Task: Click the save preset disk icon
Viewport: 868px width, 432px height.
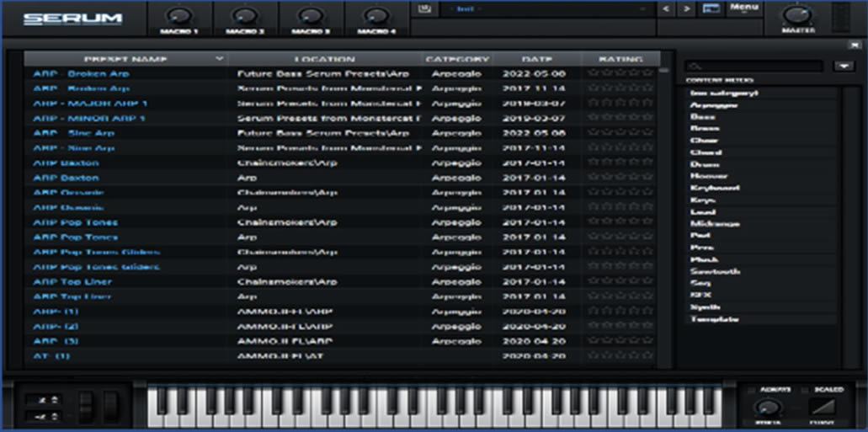Action: 425,9
